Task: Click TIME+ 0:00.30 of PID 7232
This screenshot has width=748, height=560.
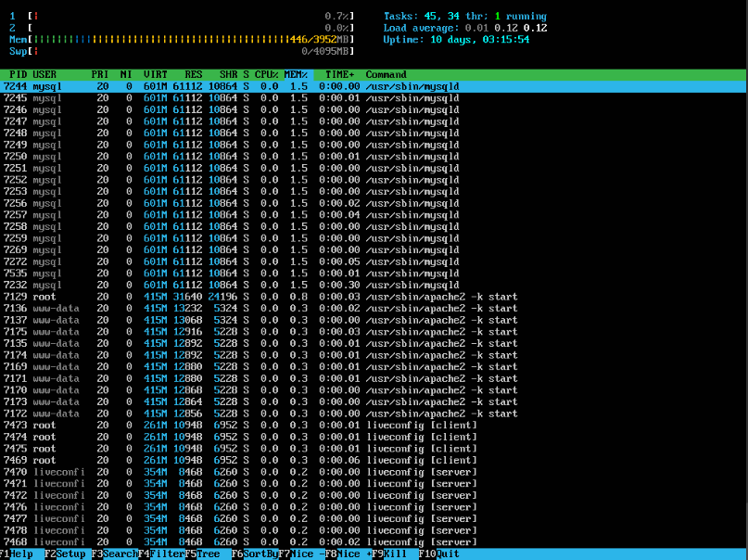Action: coord(339,285)
